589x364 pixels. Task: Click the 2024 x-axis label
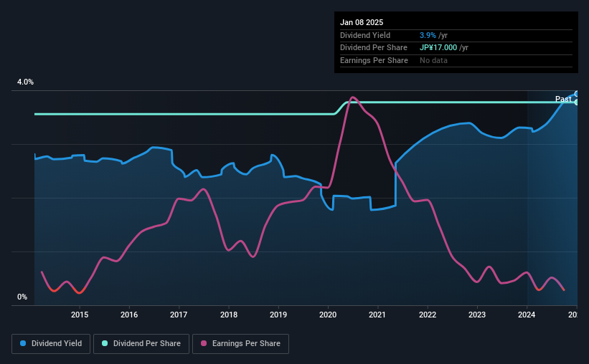tap(527, 315)
